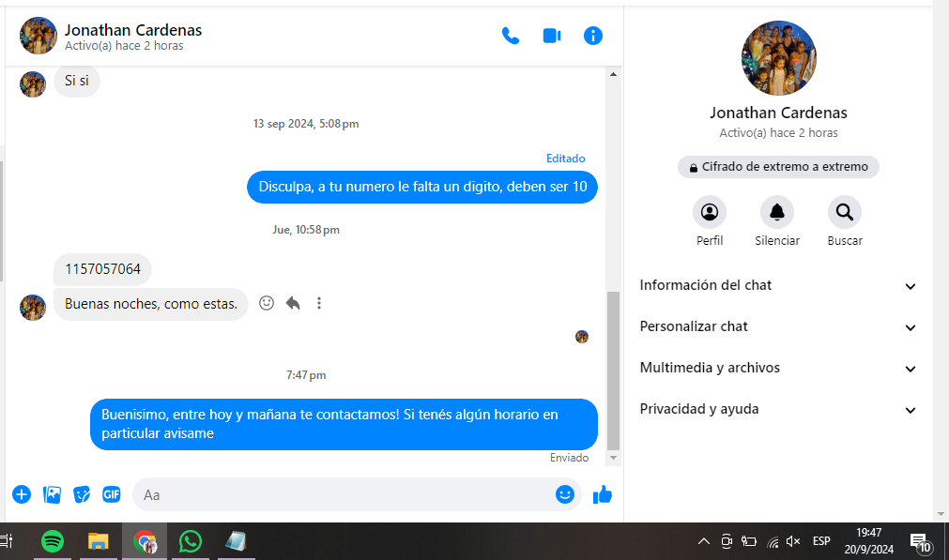
Task: Click the header avatar of Jonathan Cardenas
Action: [38, 36]
